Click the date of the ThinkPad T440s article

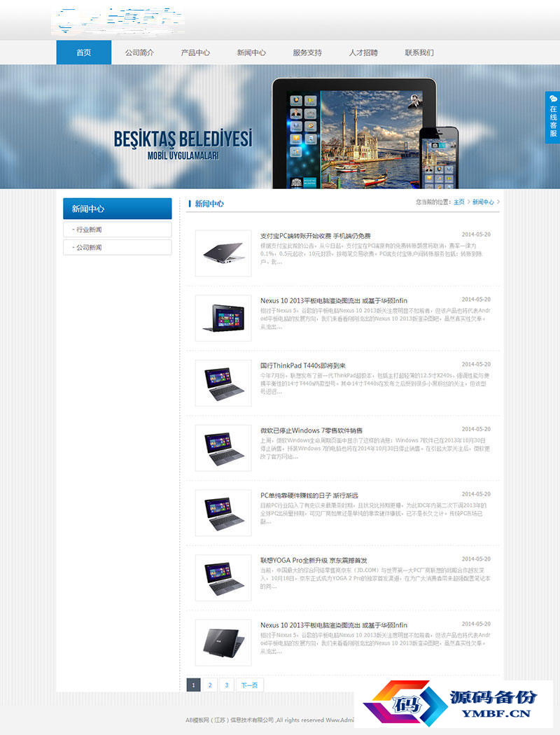(x=476, y=364)
